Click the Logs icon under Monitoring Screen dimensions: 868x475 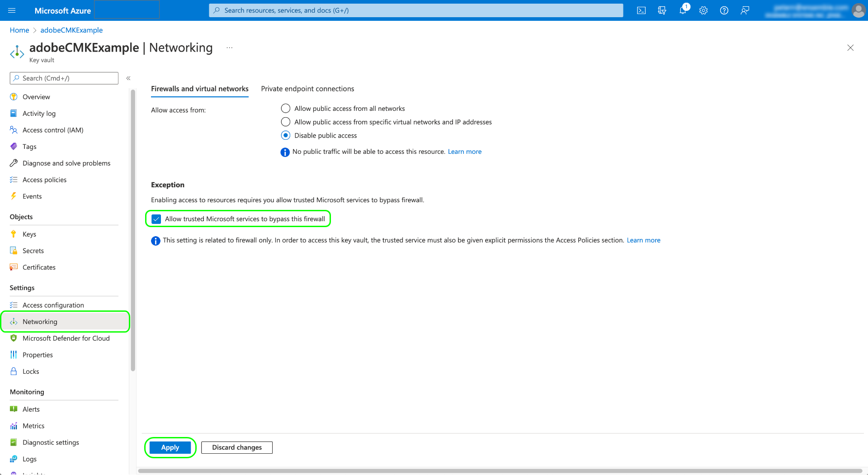click(x=14, y=459)
